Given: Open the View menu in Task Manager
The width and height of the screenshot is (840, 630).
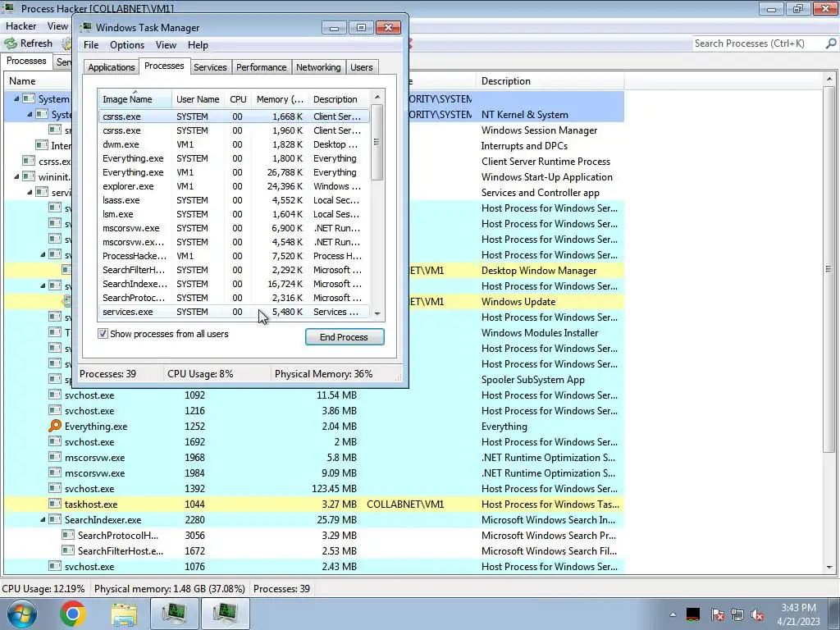Looking at the screenshot, I should pyautogui.click(x=166, y=45).
